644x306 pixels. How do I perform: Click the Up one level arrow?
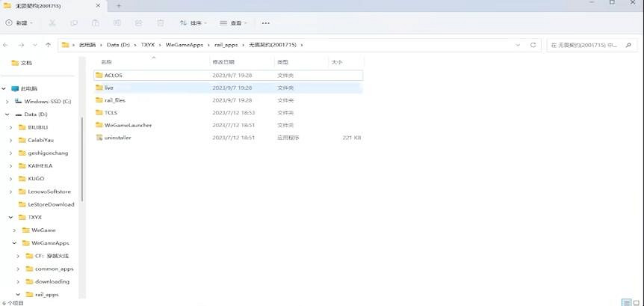pos(48,45)
